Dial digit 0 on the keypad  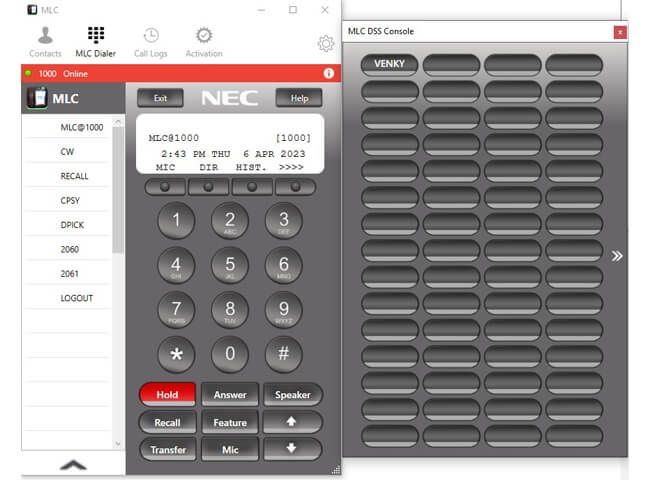(x=230, y=354)
